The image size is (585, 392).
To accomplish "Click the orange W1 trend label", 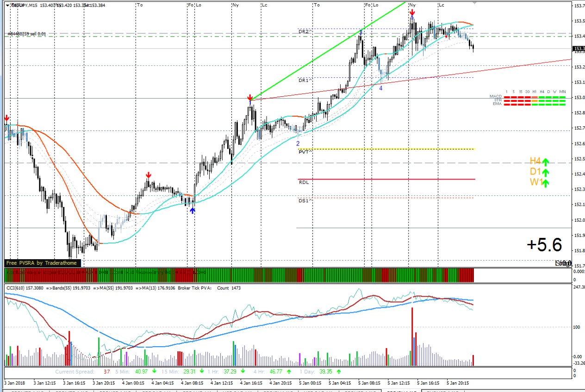I will [536, 182].
